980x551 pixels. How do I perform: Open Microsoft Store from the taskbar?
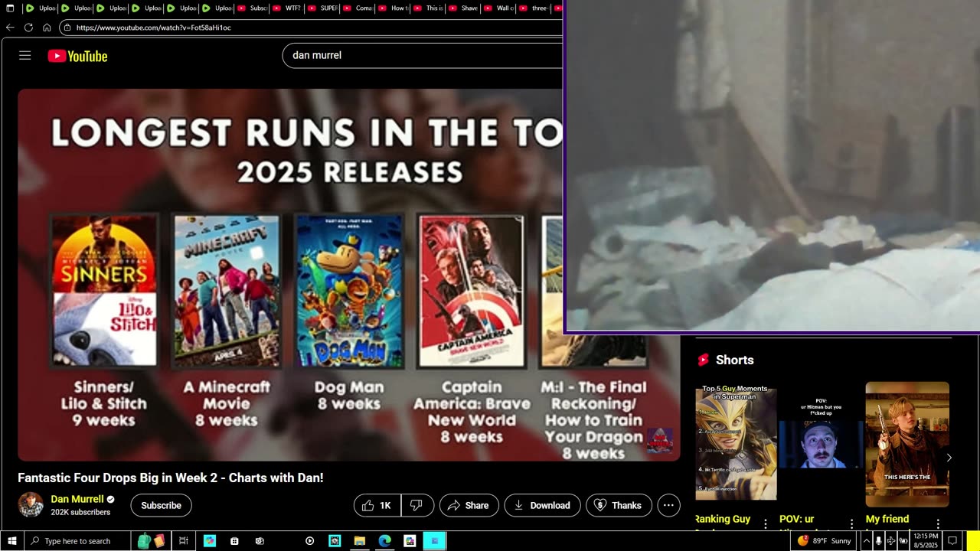click(234, 541)
